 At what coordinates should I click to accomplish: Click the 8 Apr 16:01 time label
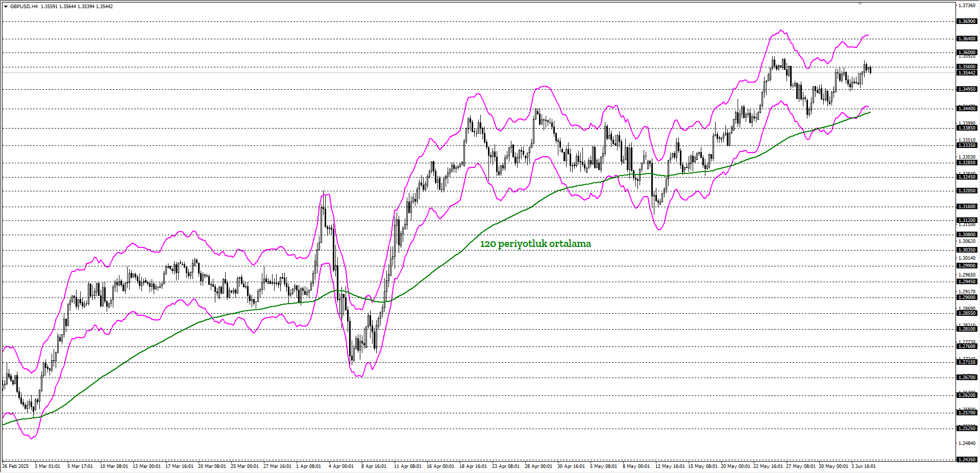click(374, 466)
